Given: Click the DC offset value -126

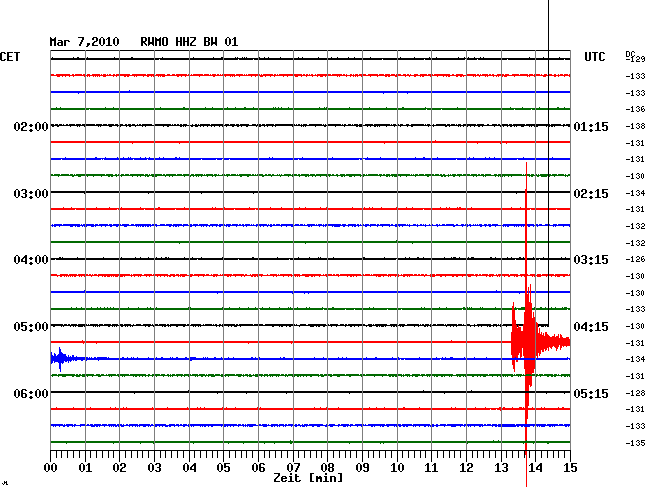Looking at the screenshot, I should [635, 259].
